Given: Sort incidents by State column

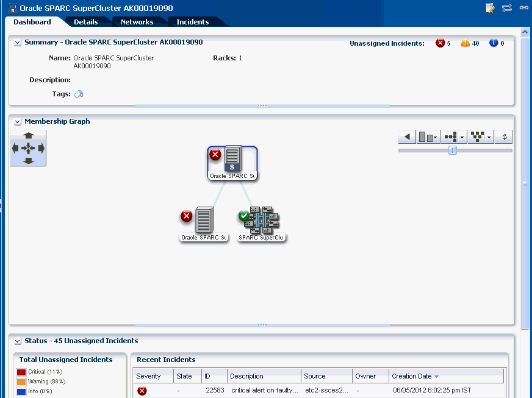Looking at the screenshot, I should coord(188,376).
